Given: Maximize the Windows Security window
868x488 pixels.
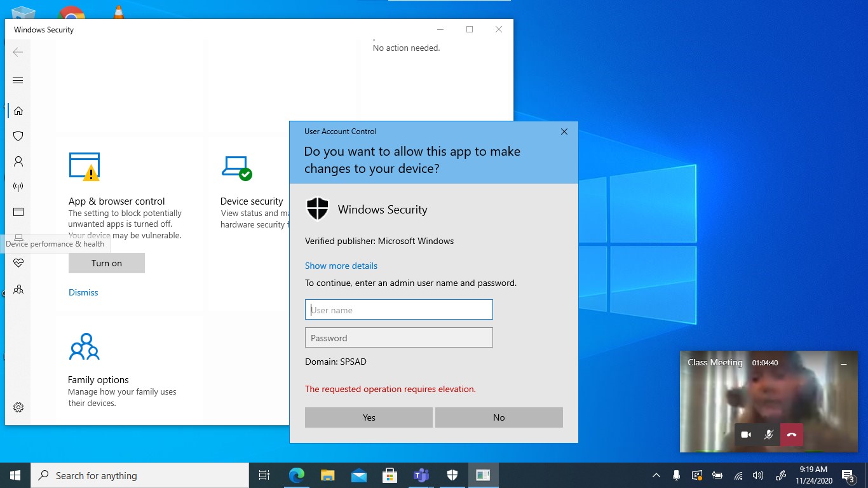Looking at the screenshot, I should pos(470,29).
